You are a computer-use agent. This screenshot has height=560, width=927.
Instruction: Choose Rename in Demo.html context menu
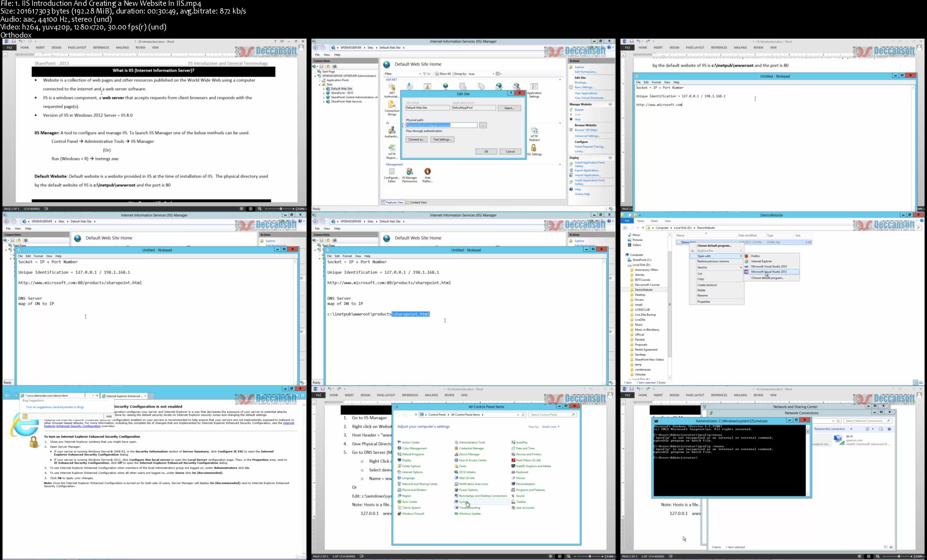tap(716, 295)
